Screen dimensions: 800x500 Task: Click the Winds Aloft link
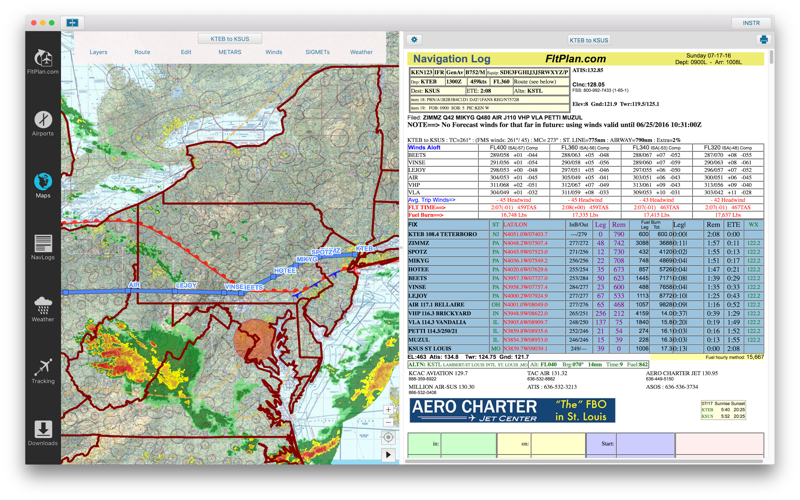pos(424,147)
